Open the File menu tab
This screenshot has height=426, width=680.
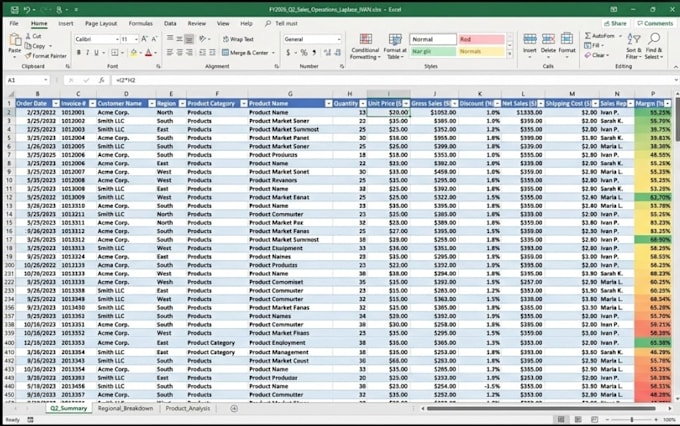click(14, 23)
